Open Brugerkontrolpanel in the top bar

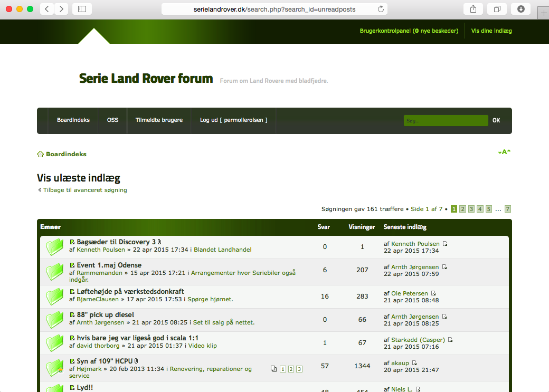pos(409,31)
